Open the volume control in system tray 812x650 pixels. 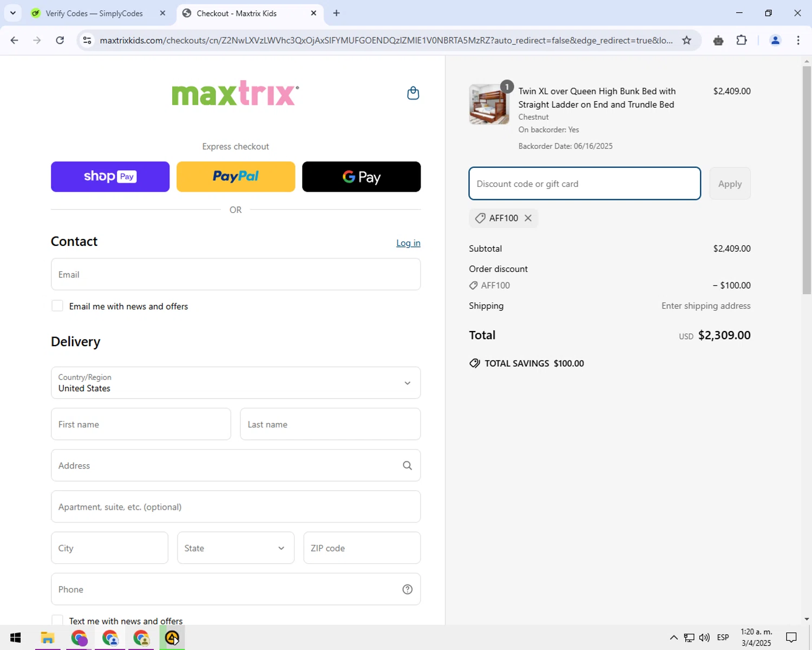704,638
